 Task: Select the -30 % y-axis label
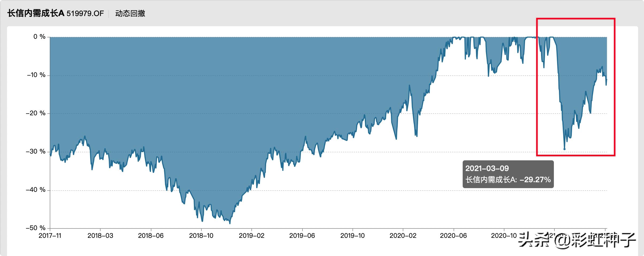tap(36, 151)
